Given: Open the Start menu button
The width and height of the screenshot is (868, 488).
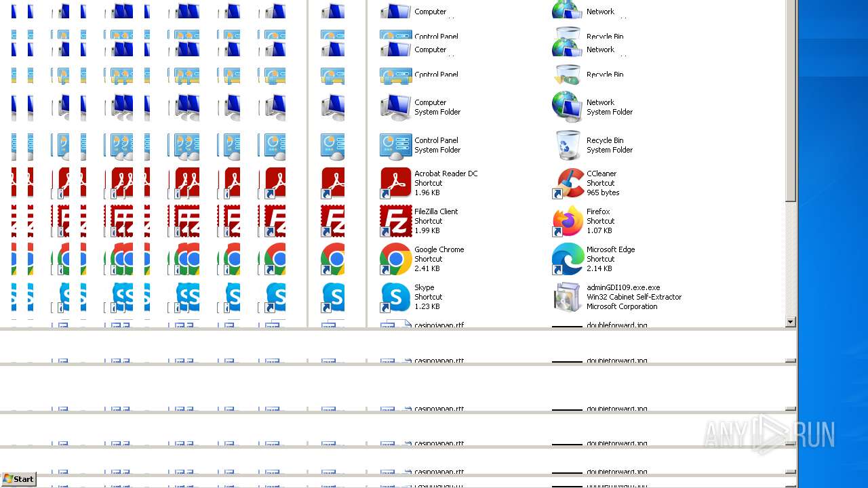Looking at the screenshot, I should 18,479.
